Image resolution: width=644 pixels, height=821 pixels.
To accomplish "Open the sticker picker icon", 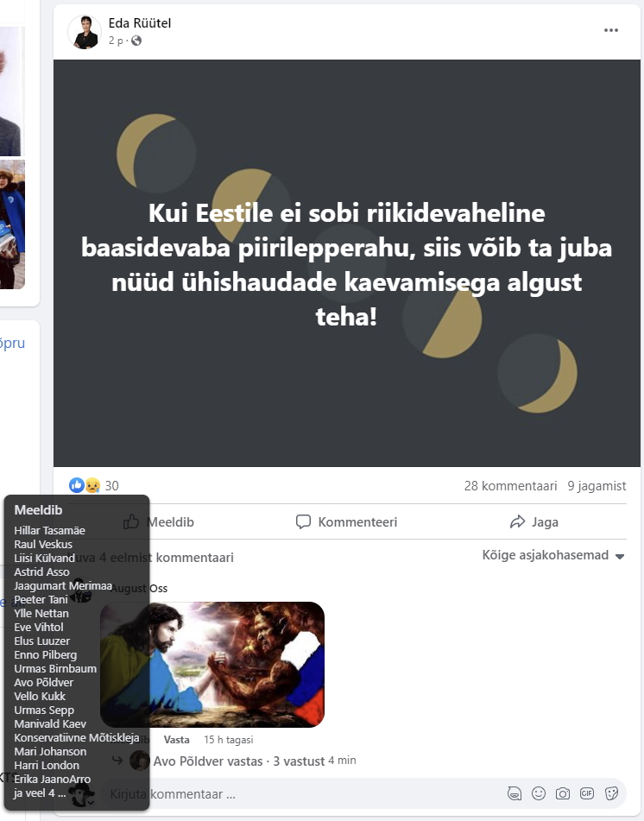I will 611,793.
